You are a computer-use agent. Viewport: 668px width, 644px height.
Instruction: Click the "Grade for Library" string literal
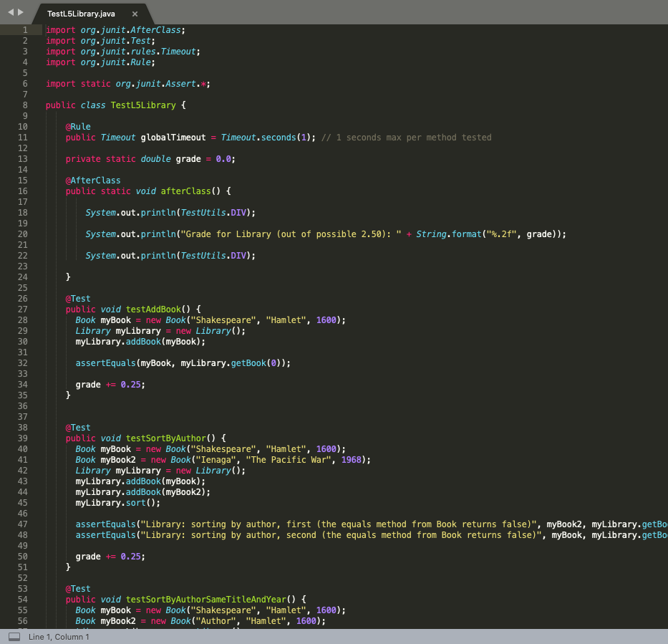(291, 234)
